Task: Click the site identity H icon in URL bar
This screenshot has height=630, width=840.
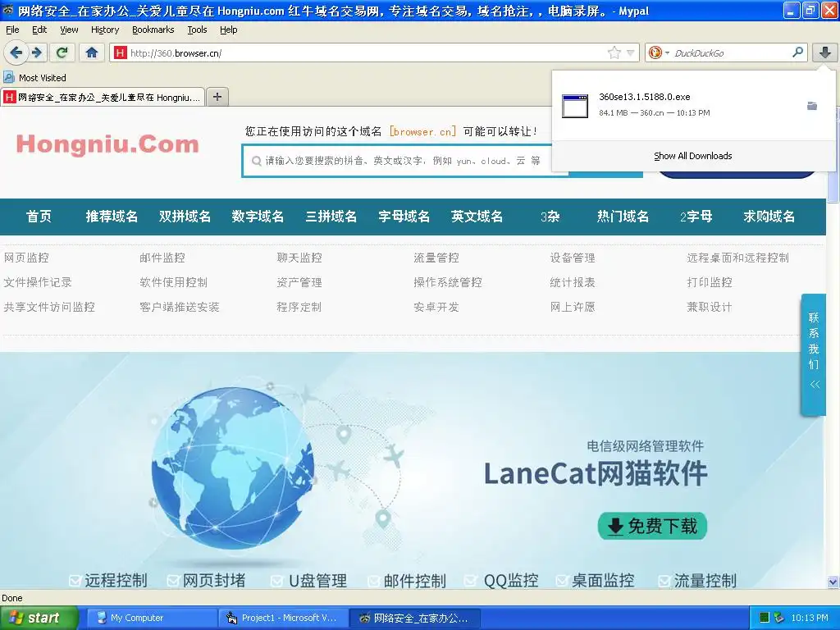Action: (x=120, y=52)
